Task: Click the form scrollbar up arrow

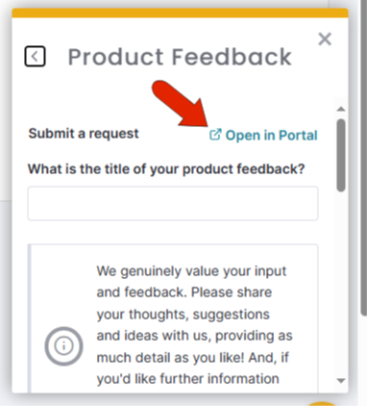Action: coord(341,109)
